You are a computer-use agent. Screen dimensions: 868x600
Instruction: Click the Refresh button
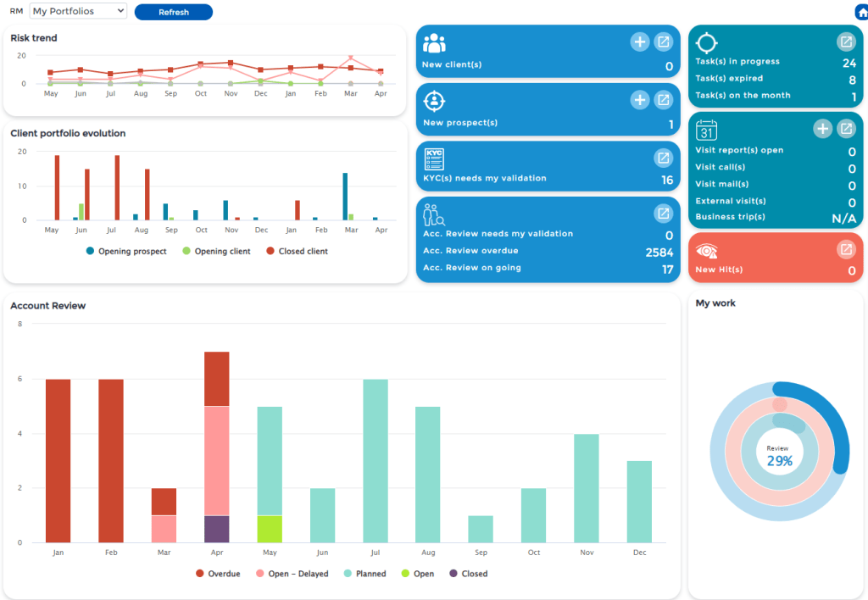pyautogui.click(x=174, y=12)
